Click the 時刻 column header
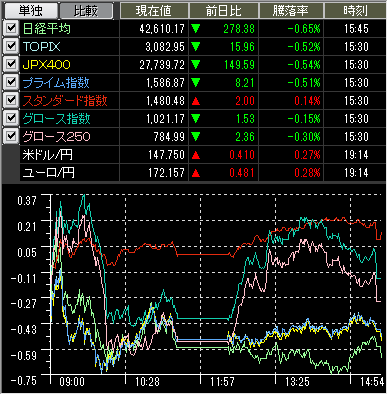Image resolution: width=388 pixels, height=395 pixels. point(355,11)
